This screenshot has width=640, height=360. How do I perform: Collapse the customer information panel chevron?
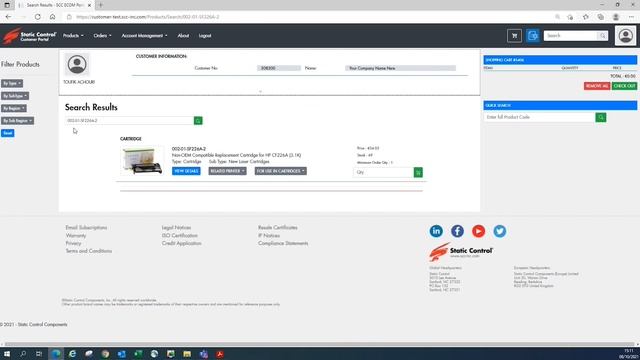pyautogui.click(x=260, y=91)
